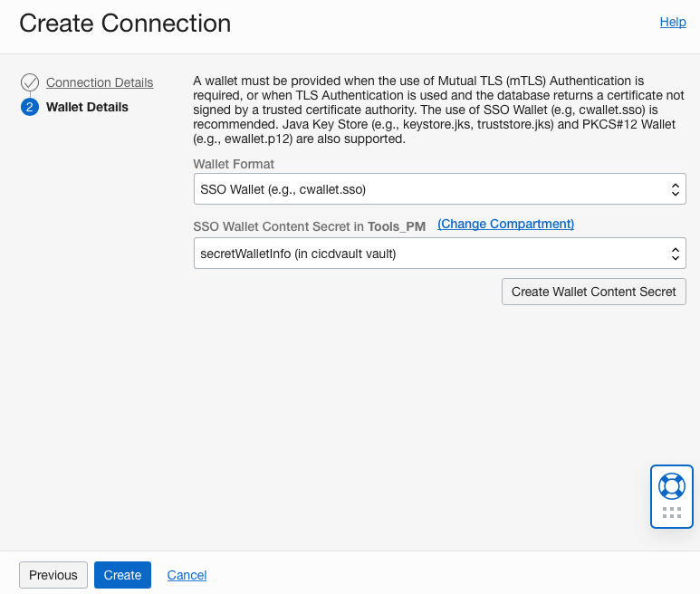Screen dimensions: 700x594
Task: Click the blue Create button
Action: (122, 575)
